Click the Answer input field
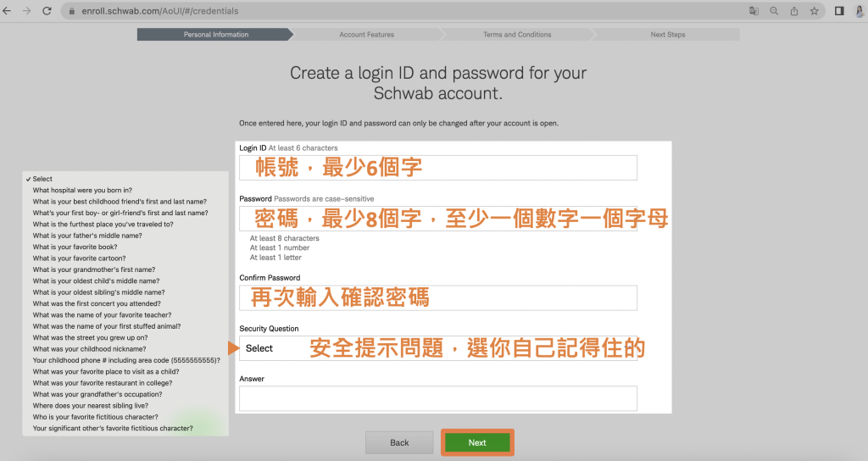This screenshot has width=868, height=461. coord(438,398)
